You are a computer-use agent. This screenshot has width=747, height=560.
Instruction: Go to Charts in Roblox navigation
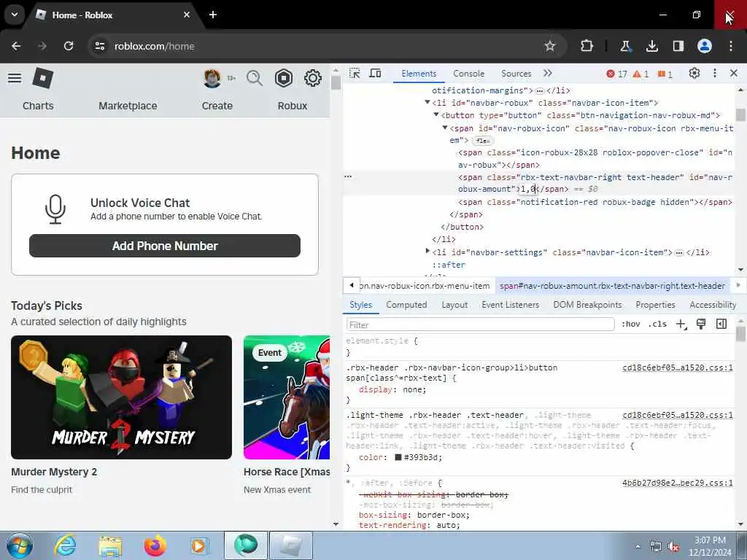point(38,106)
